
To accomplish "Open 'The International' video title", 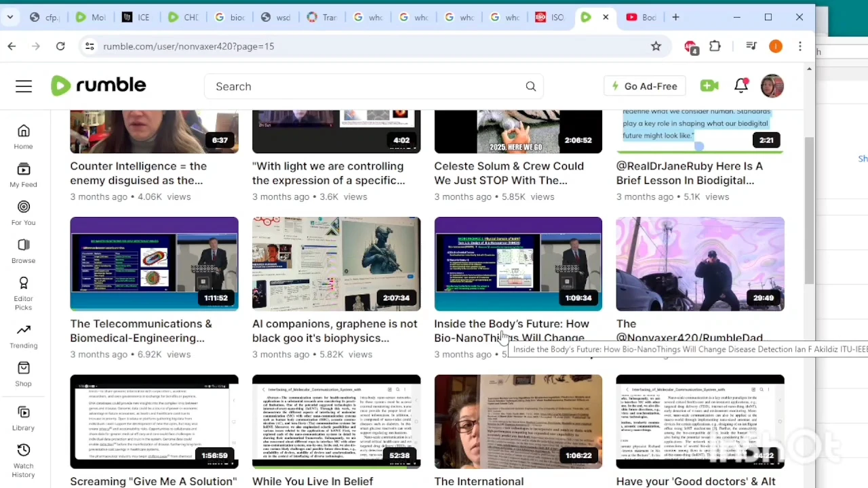I will (479, 482).
